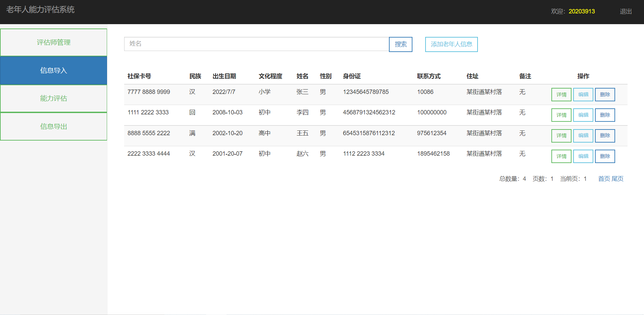This screenshot has height=315, width=644.
Task: Open the 能力评估 sidebar menu
Action: tap(54, 98)
